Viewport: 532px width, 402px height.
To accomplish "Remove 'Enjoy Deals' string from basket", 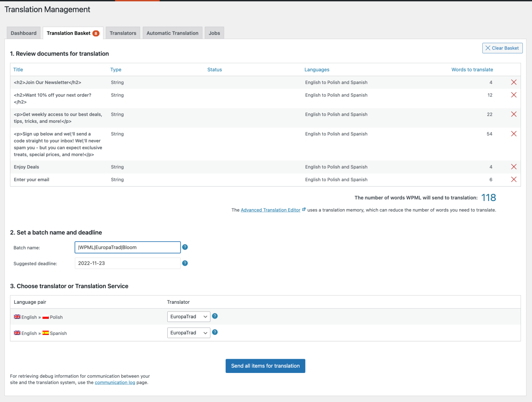I will coord(514,167).
